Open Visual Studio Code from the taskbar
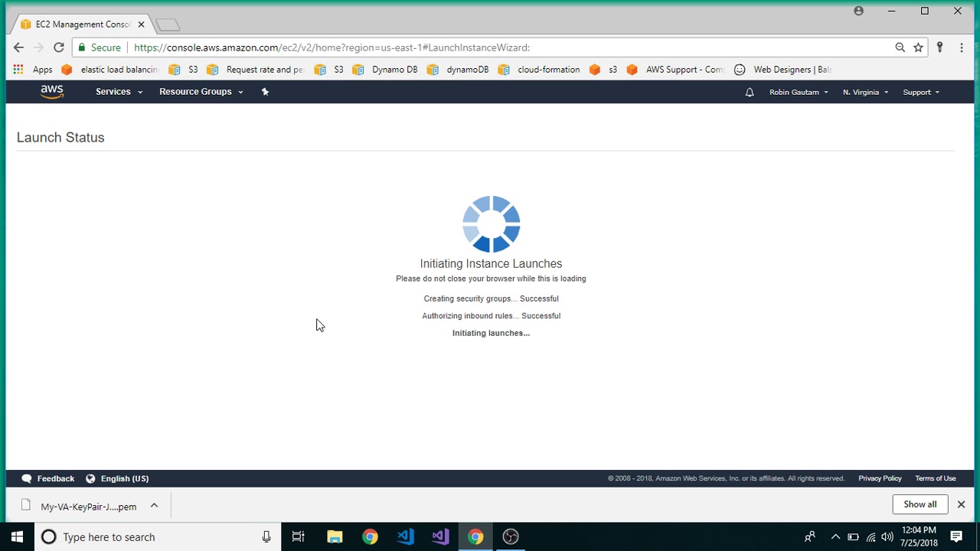 [x=405, y=537]
